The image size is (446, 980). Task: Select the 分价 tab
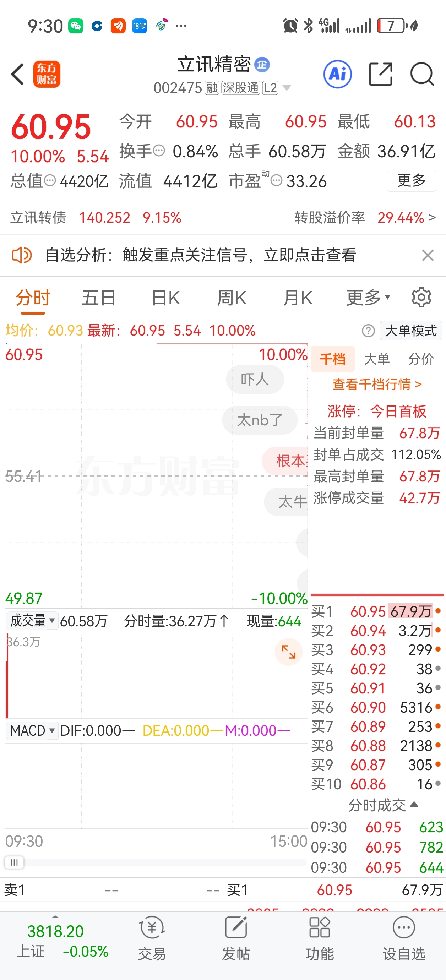coord(421,359)
